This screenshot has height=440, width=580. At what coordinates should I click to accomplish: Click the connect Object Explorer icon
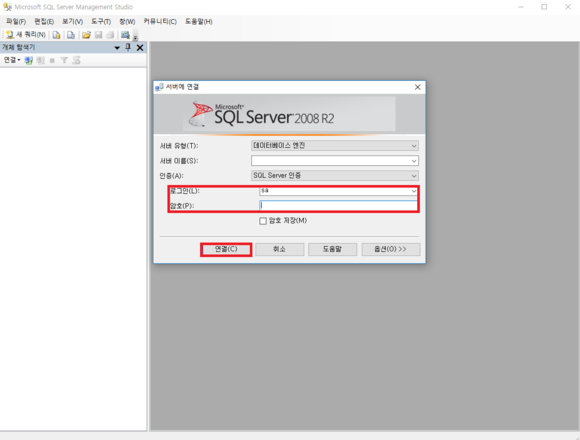click(x=28, y=60)
